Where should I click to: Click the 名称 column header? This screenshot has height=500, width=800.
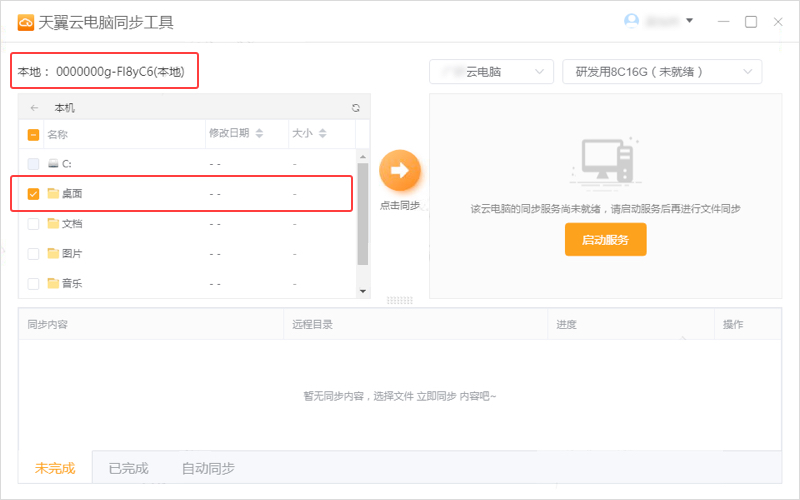pyautogui.click(x=58, y=134)
